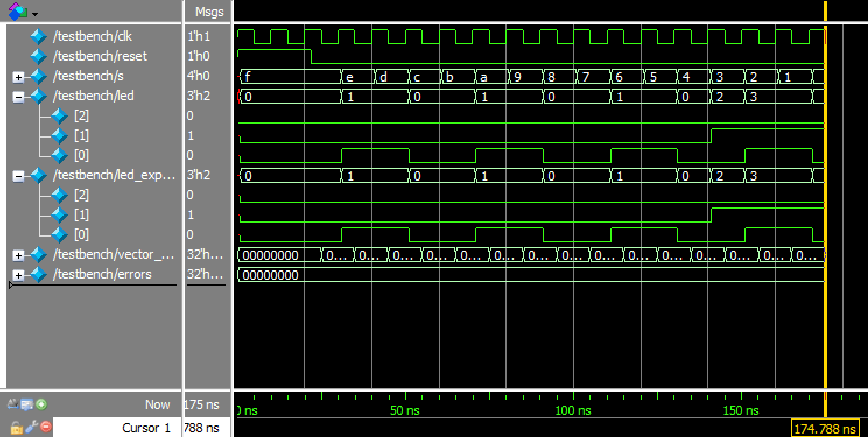
Task: Click the objects filter icon in the header
Action: coord(17,11)
